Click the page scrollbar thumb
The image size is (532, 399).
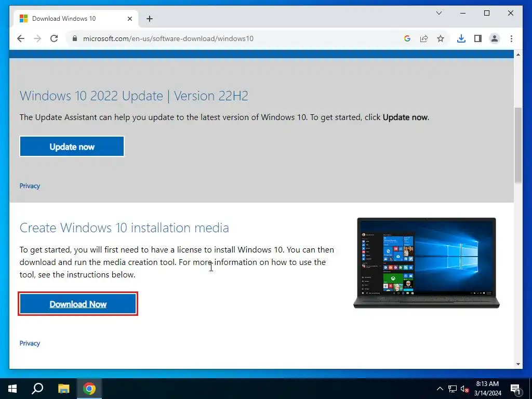tap(518, 145)
